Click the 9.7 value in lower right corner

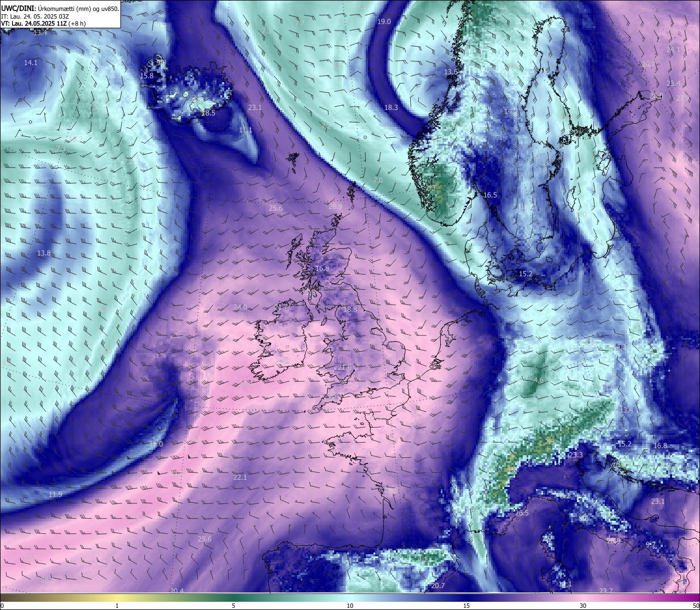[651, 544]
